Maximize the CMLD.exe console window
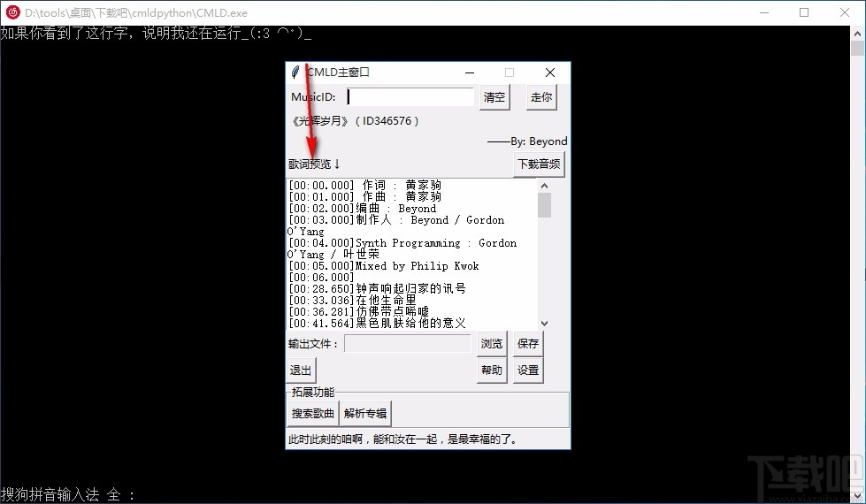866x504 pixels. pyautogui.click(x=804, y=12)
